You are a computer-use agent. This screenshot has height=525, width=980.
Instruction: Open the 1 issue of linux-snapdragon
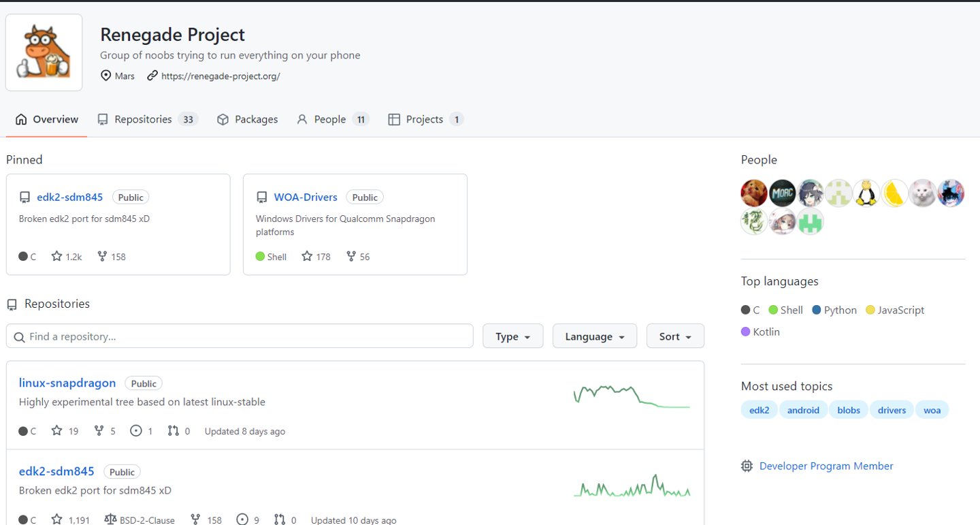point(142,431)
